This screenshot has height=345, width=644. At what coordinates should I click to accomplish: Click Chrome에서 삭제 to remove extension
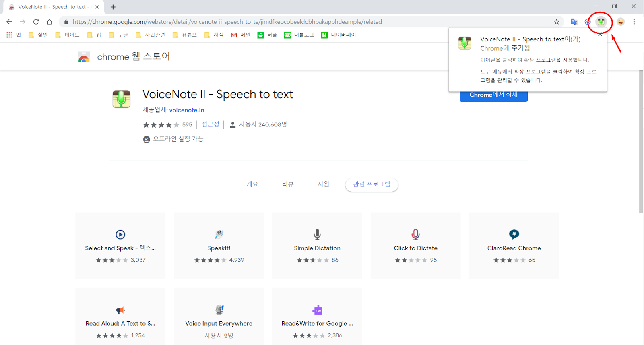[493, 95]
